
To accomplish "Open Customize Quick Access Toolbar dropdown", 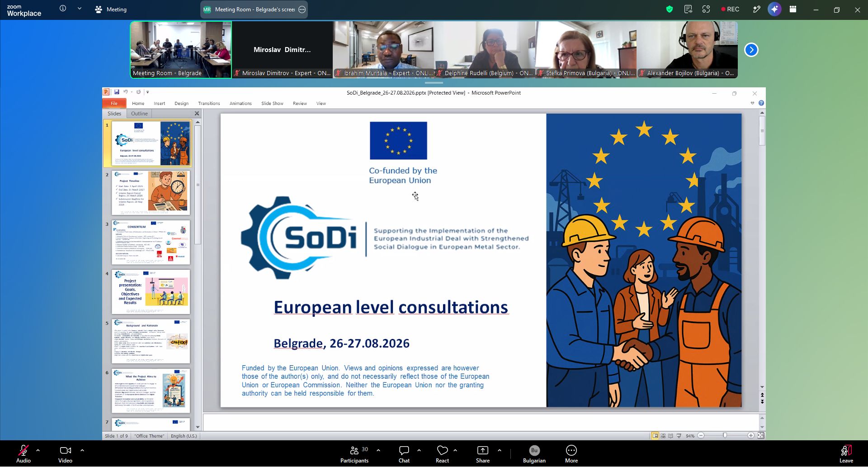I will coord(147,92).
